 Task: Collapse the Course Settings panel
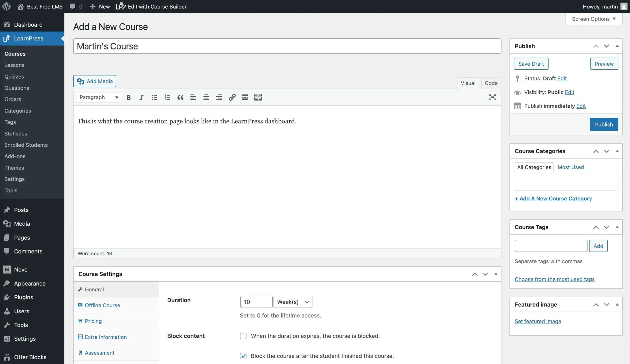tap(496, 274)
